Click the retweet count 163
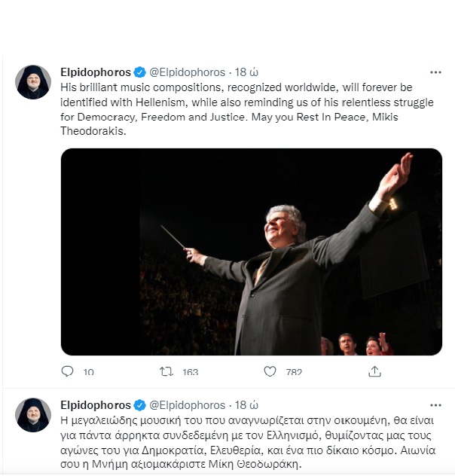455x476 pixels. tap(190, 372)
